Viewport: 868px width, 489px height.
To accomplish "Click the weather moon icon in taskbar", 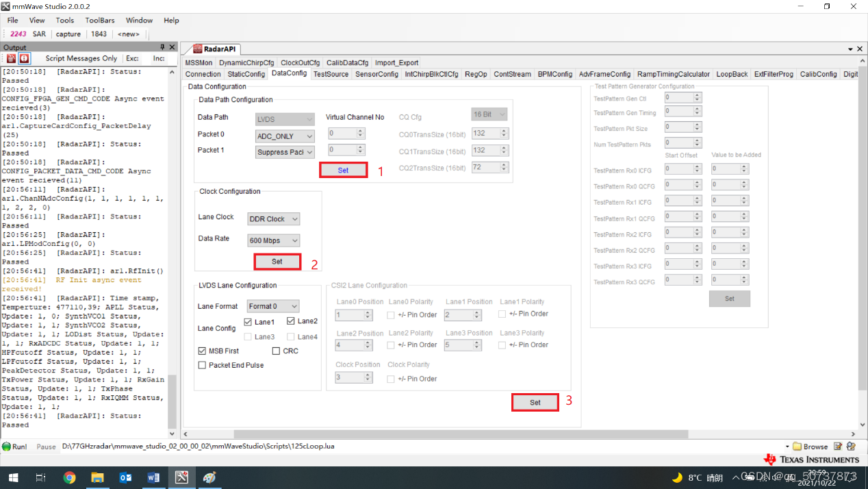I will click(x=677, y=477).
